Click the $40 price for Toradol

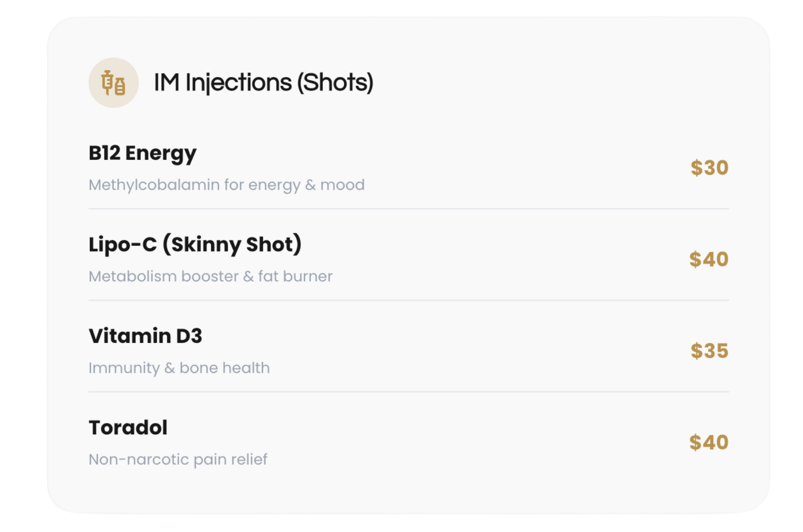pos(709,443)
